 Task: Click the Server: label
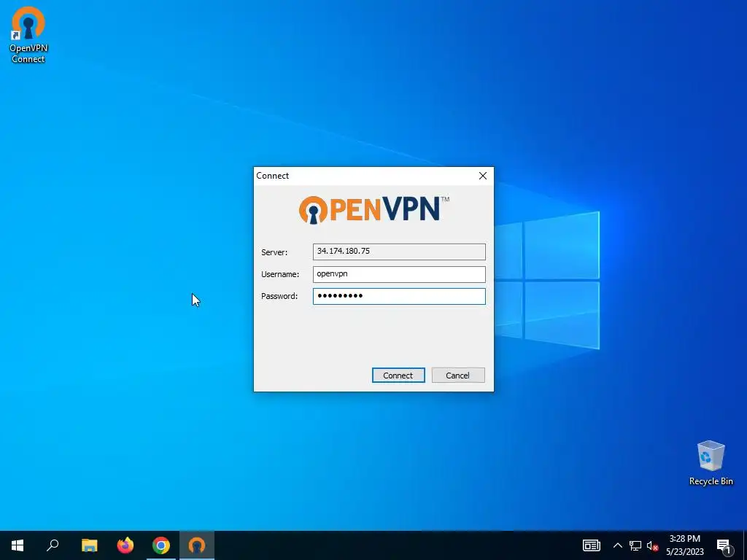(x=274, y=252)
